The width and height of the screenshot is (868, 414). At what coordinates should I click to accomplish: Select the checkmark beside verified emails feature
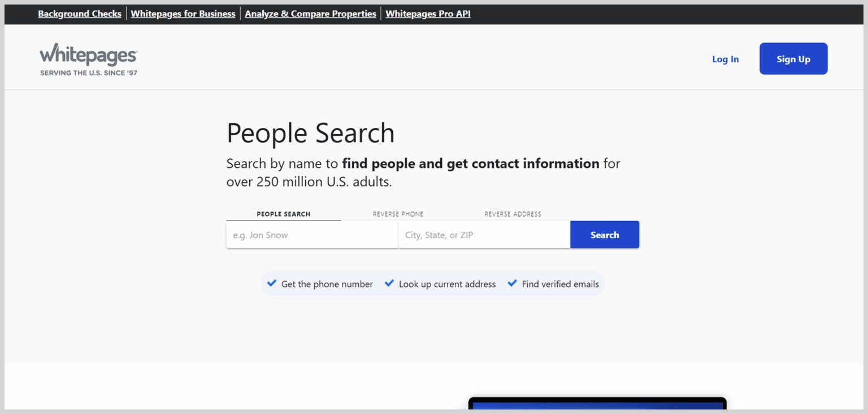click(513, 283)
